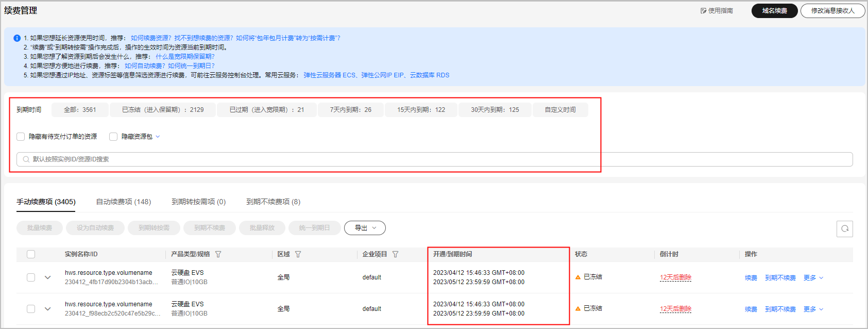This screenshot has width=868, height=329.
Task: Switch to the 自动续费项 (148) tab
Action: point(124,202)
